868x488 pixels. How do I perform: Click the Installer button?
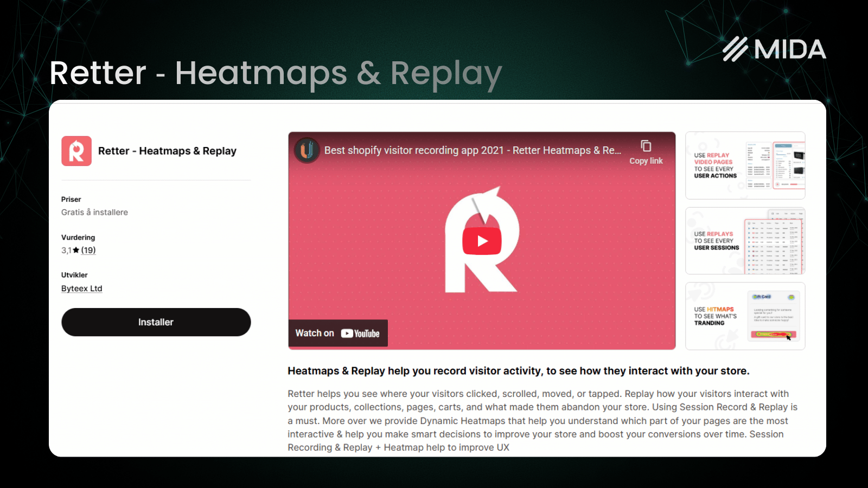coord(156,322)
